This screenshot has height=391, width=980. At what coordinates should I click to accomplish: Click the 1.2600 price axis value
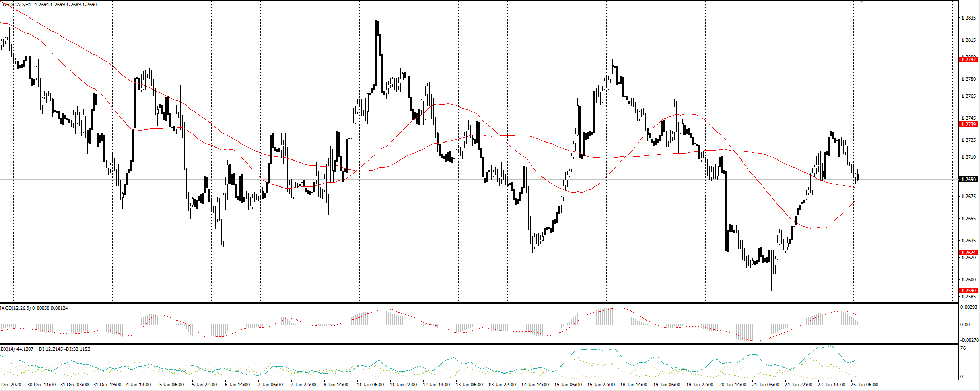coord(969,280)
